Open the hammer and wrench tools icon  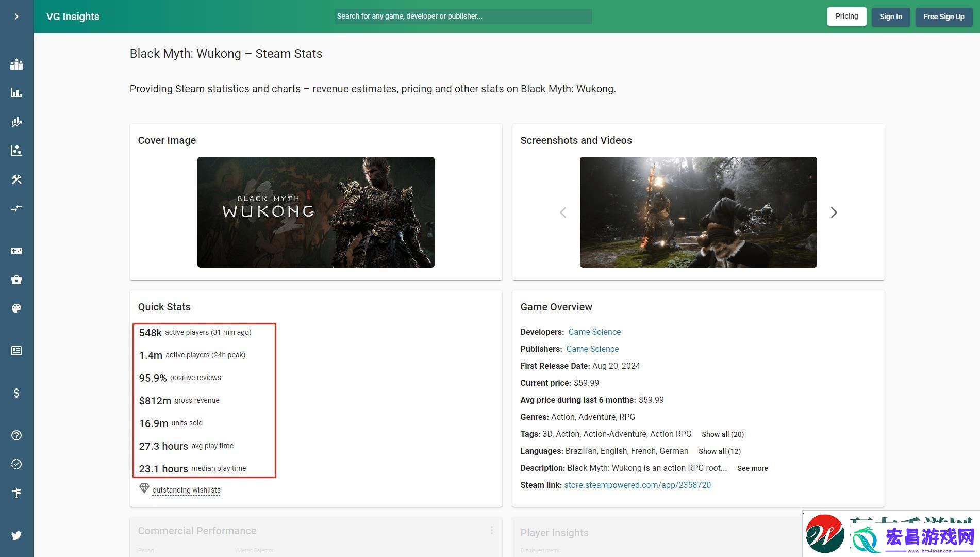click(x=16, y=179)
